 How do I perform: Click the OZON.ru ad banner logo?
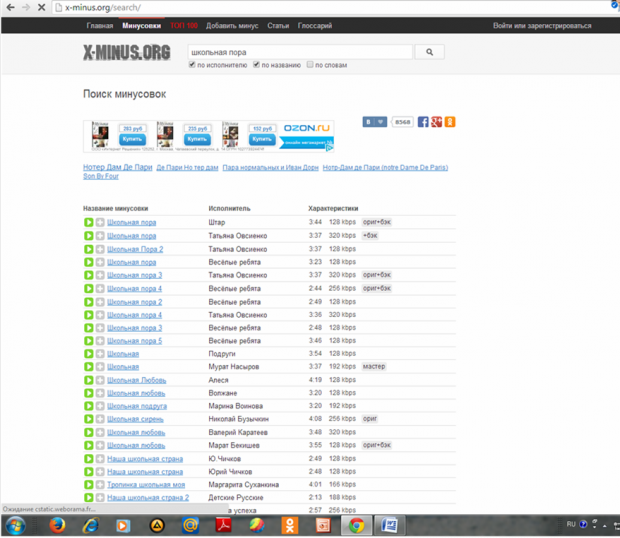coord(307,128)
